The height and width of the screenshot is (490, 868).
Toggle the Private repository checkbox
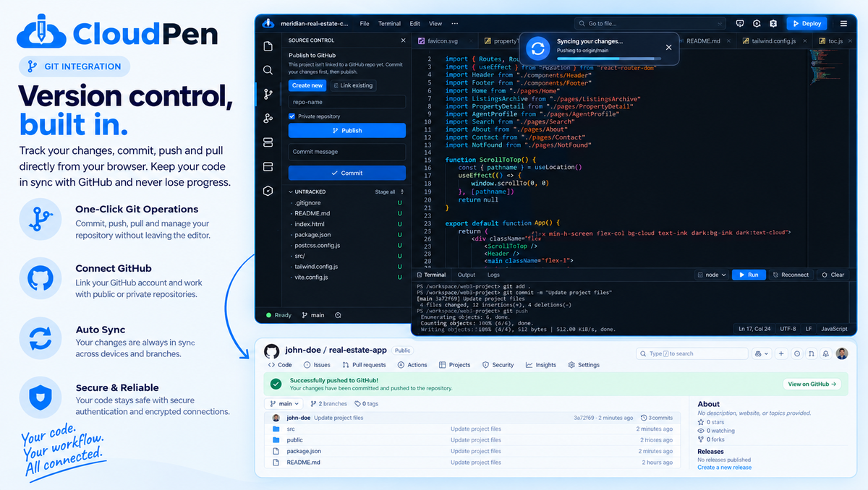(293, 116)
